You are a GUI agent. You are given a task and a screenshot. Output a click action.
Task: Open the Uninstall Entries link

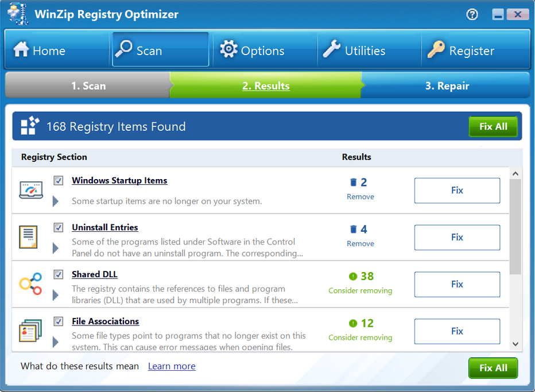pos(104,227)
